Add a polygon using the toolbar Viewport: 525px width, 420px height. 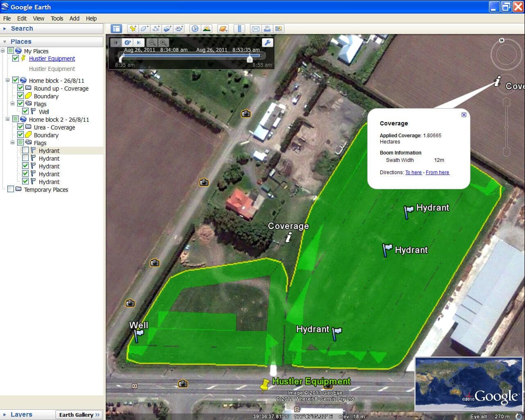point(144,29)
